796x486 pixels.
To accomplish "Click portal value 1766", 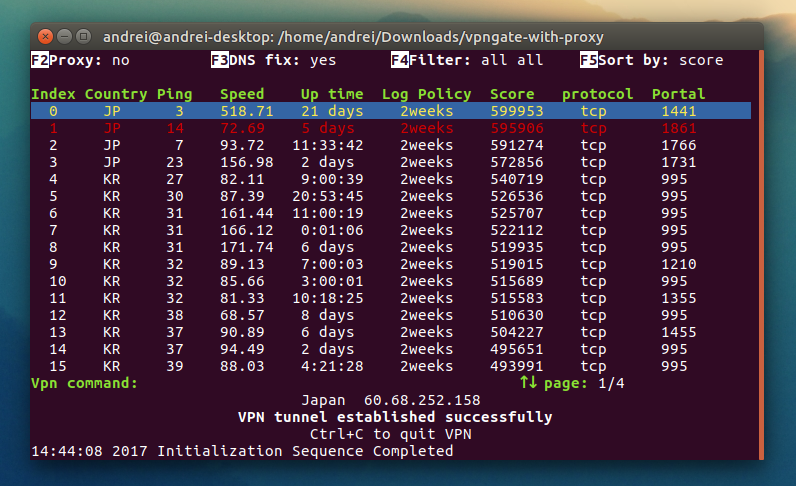I will tap(679, 145).
